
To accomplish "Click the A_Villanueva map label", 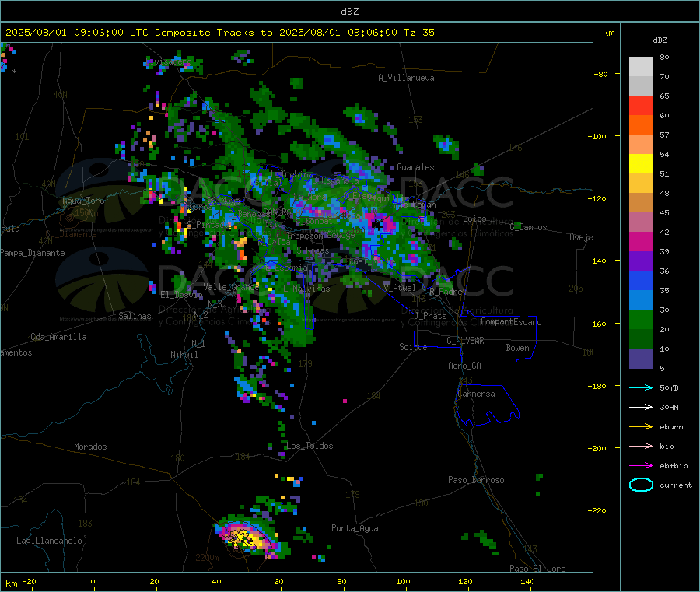I will click(x=406, y=78).
